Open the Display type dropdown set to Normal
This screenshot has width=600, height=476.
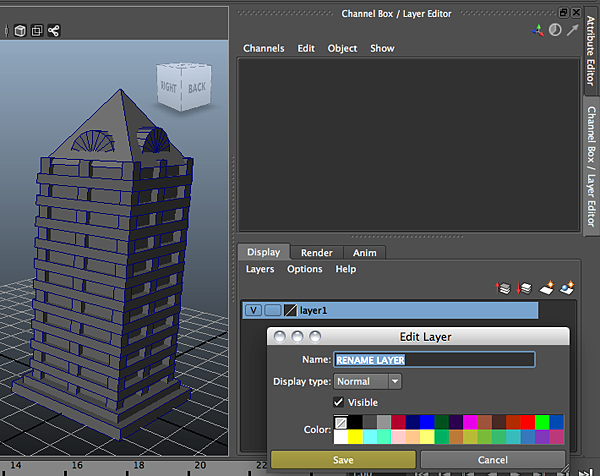coord(367,381)
